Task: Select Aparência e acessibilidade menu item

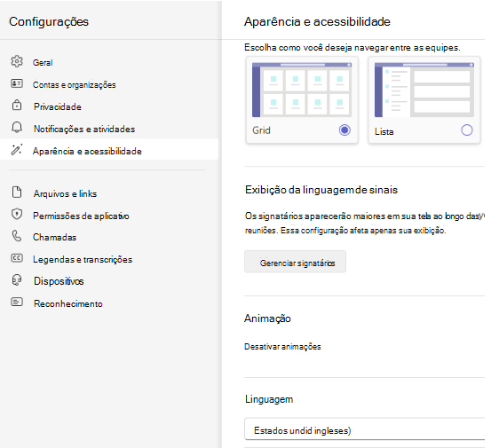Action: [x=109, y=150]
